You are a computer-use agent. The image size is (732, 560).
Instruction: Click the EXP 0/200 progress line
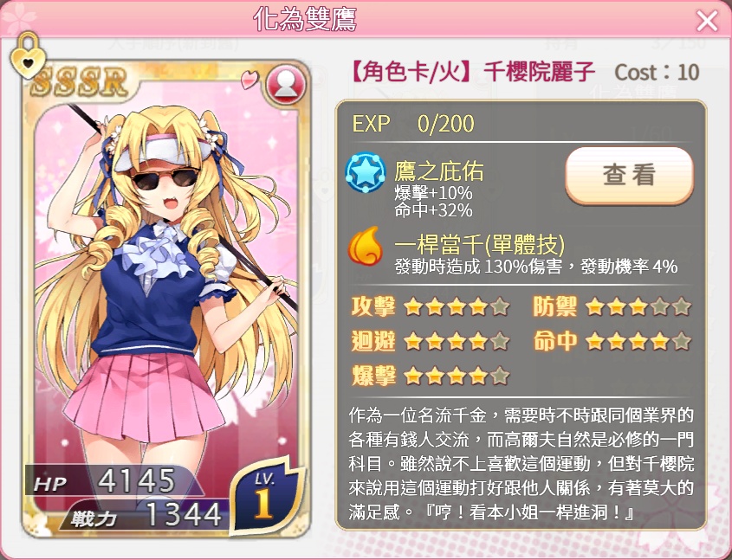pos(412,124)
